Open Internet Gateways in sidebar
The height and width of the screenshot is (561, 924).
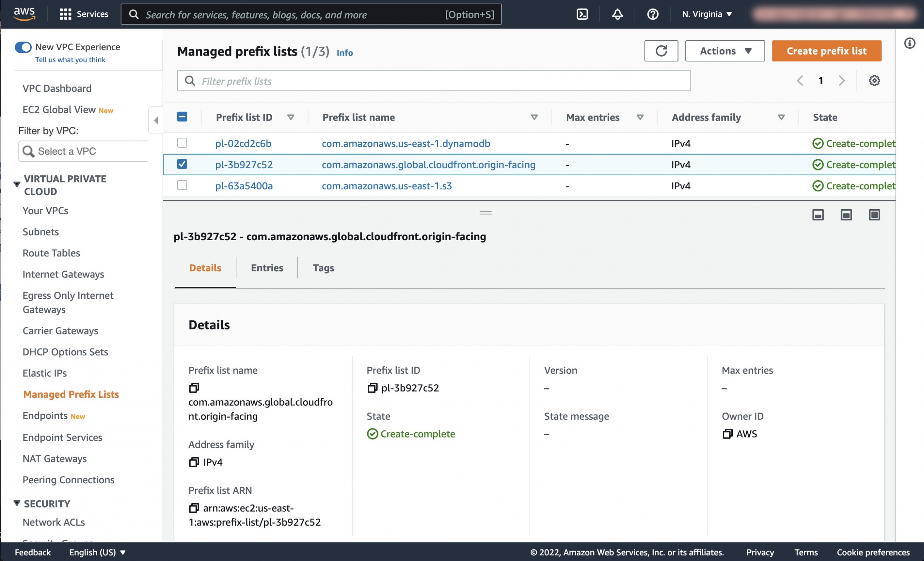[x=64, y=274]
